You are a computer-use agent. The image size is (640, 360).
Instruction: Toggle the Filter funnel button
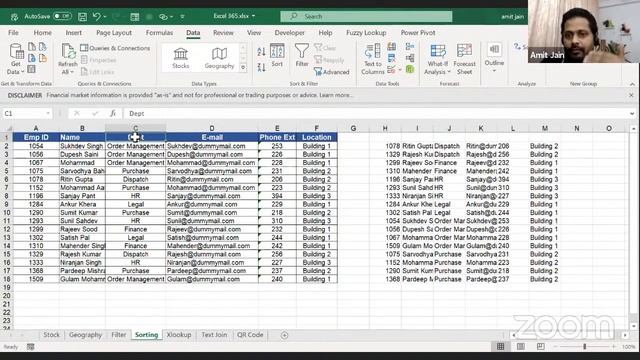coord(302,55)
